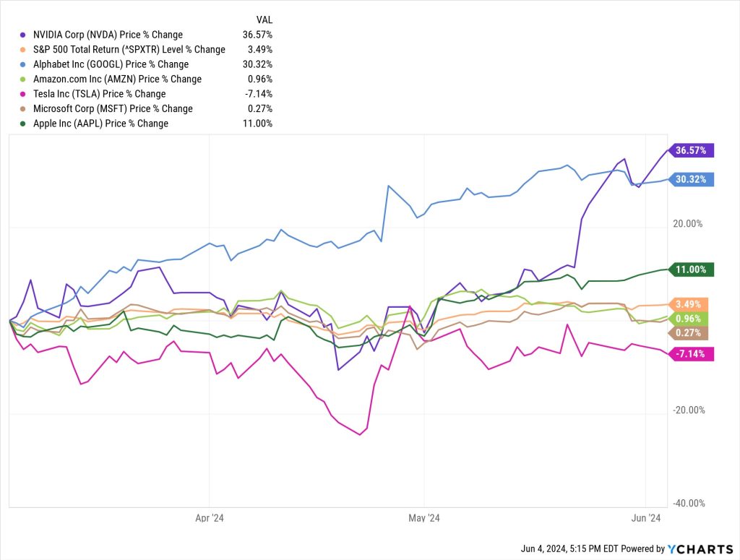Click the magenta -7.14% end-of-line tag
Image resolution: width=740 pixels, height=560 pixels.
pos(692,353)
